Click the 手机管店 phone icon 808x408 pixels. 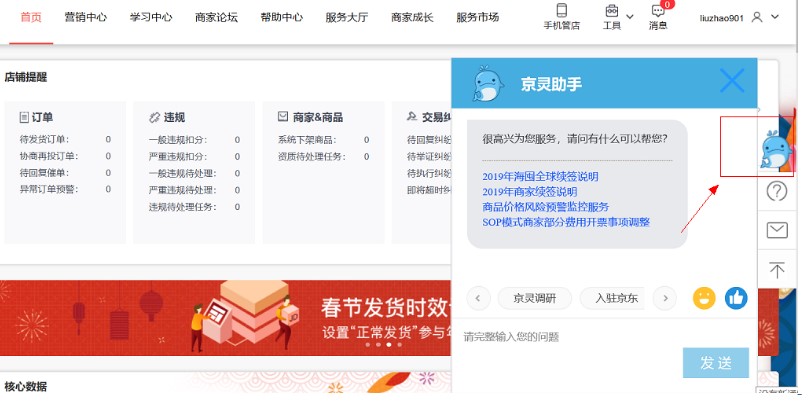coord(562,10)
